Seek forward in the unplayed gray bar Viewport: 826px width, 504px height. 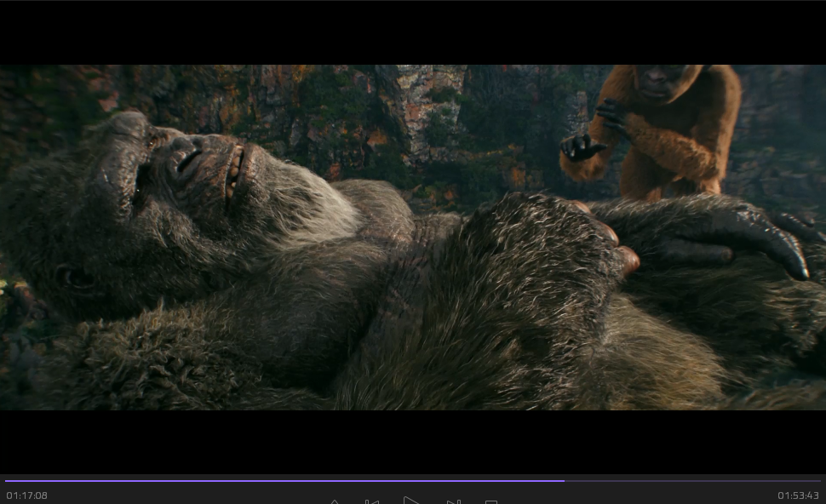click(x=690, y=481)
